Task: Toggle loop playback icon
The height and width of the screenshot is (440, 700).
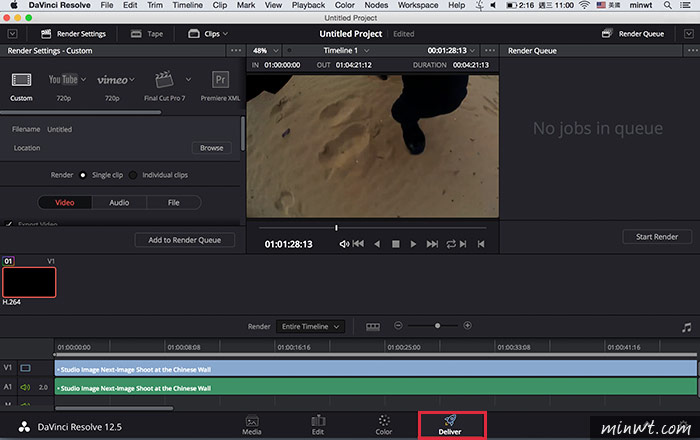Action: [x=451, y=244]
